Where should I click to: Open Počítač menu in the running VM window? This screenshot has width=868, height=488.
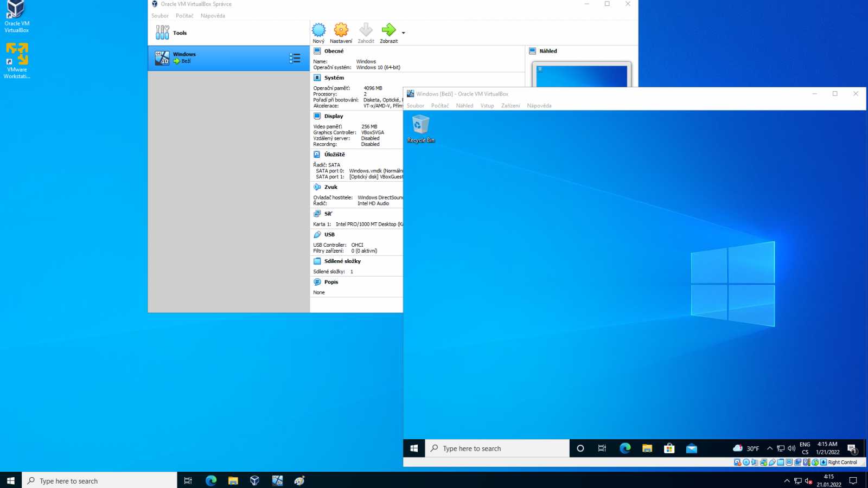(x=440, y=106)
